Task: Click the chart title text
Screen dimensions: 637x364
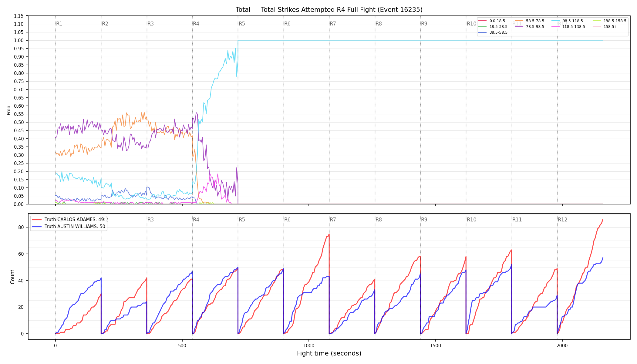Action: tap(329, 10)
